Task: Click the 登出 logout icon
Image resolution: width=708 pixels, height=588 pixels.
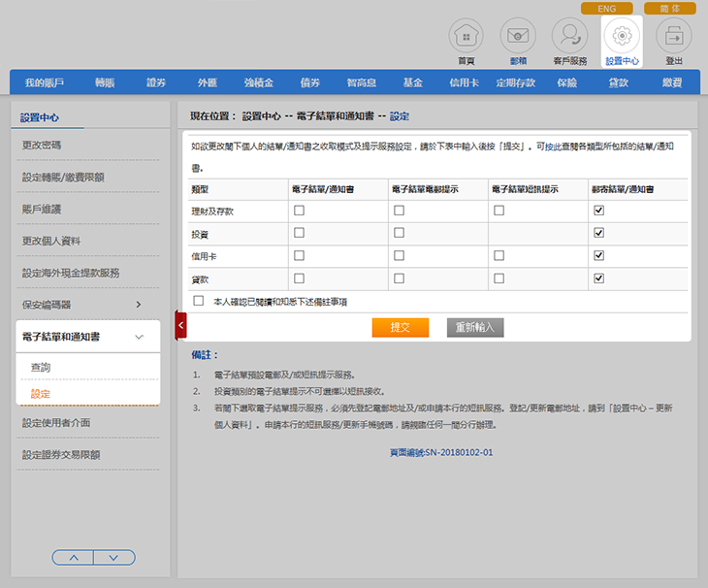Action: point(674,38)
